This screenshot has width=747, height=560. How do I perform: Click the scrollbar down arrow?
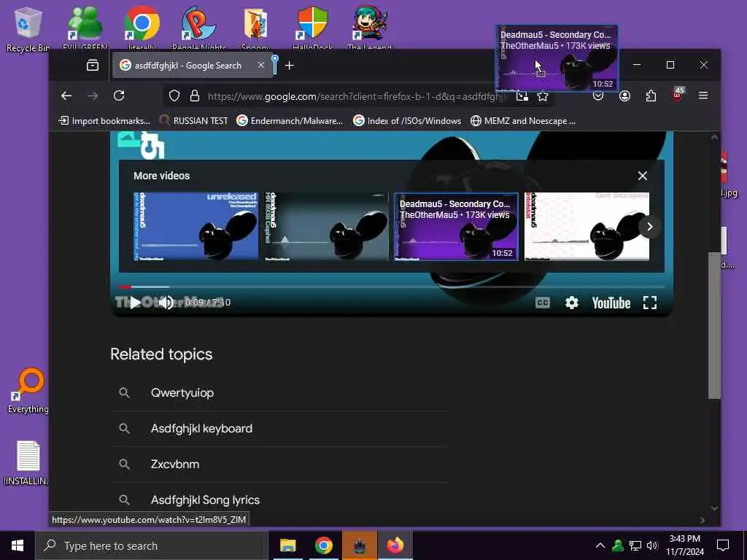[713, 508]
